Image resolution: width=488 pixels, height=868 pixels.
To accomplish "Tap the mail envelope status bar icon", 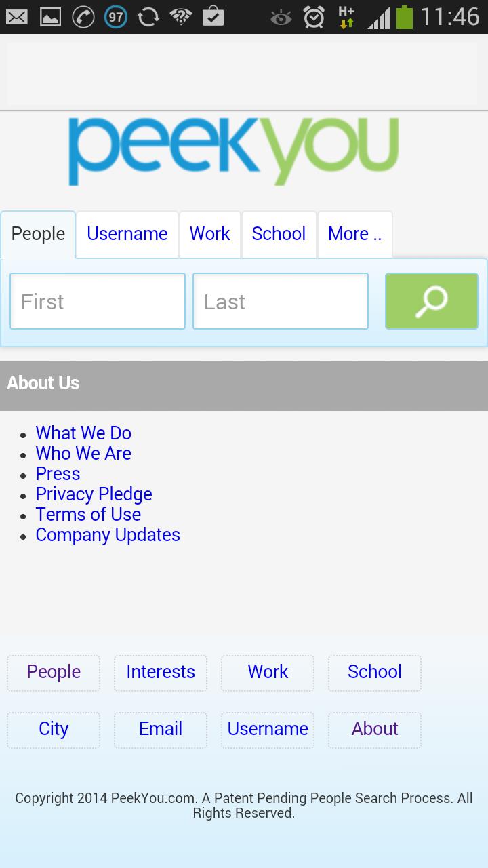I will (x=16, y=16).
